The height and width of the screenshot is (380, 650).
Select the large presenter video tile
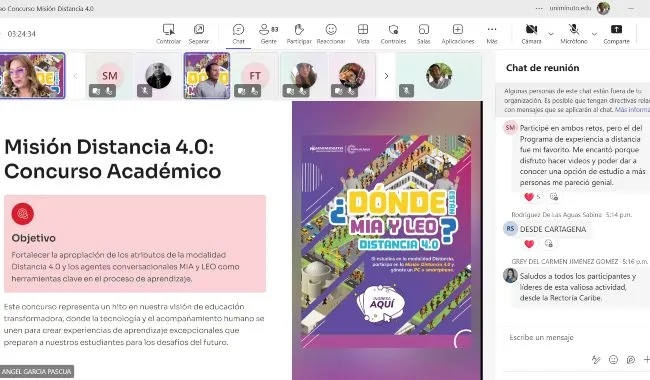pos(32,76)
